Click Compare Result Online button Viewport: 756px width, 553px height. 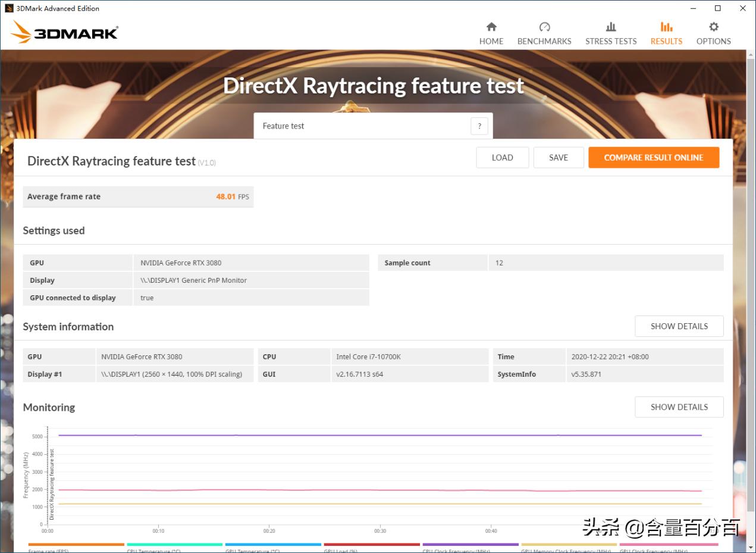(x=653, y=158)
